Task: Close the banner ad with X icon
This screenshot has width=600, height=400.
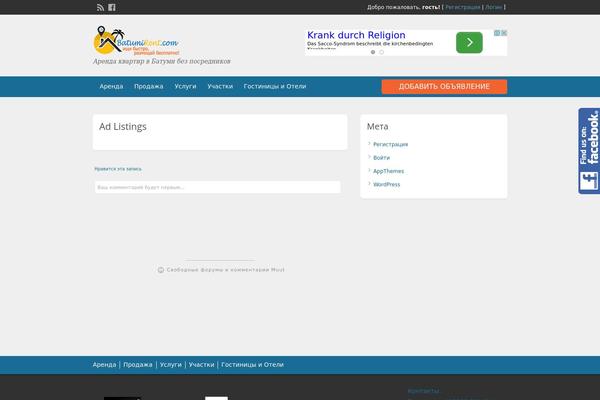Action: point(504,33)
